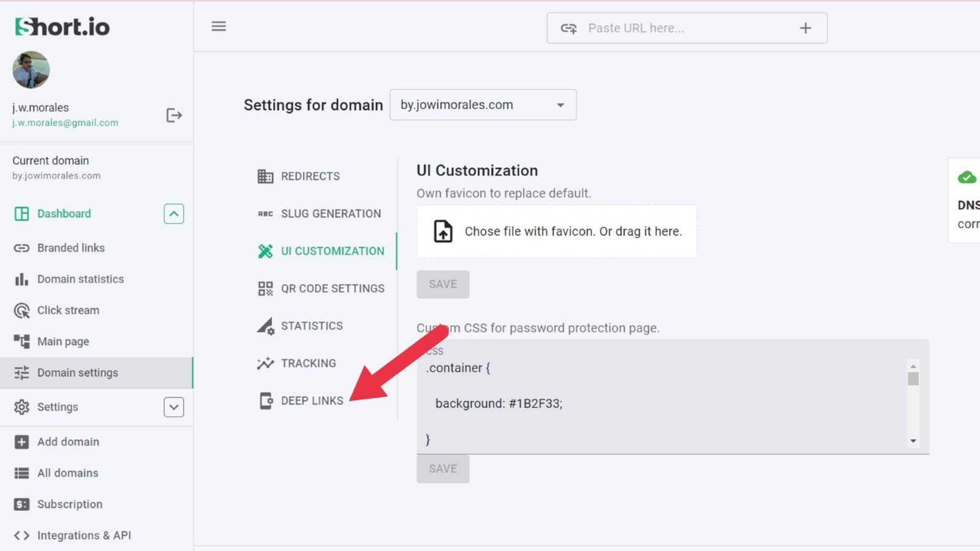The image size is (980, 551).
Task: Click the link icon in URL bar
Action: click(569, 28)
